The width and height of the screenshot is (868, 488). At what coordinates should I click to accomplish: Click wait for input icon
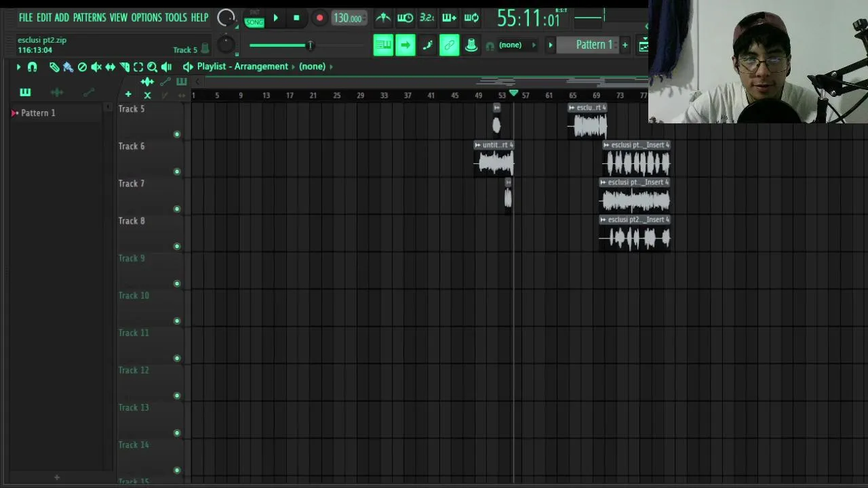(x=405, y=18)
